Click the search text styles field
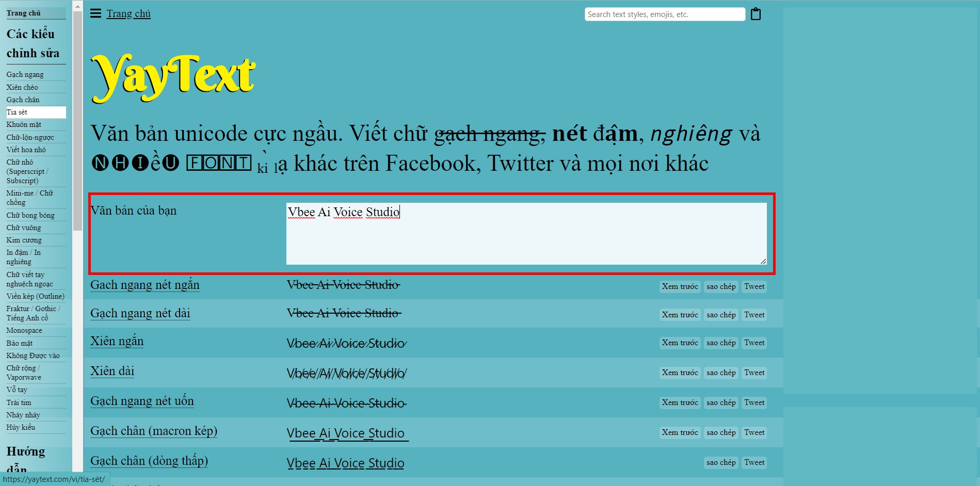Screen dimensions: 980x486 [664, 14]
